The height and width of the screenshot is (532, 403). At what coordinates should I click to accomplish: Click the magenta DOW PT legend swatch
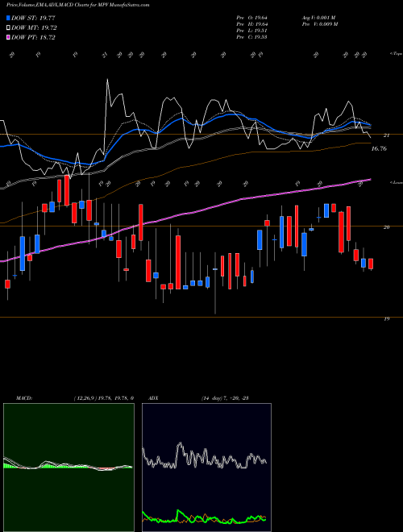[8, 37]
